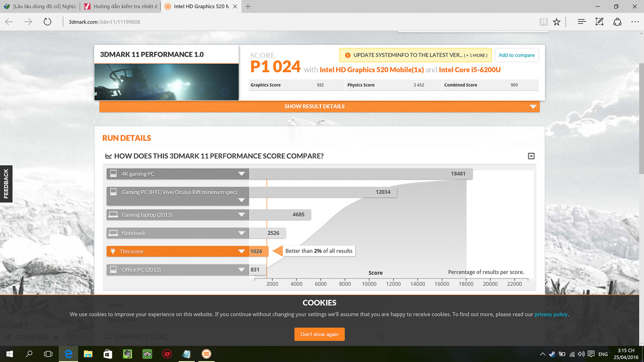Check the battery status icon

coord(562,354)
